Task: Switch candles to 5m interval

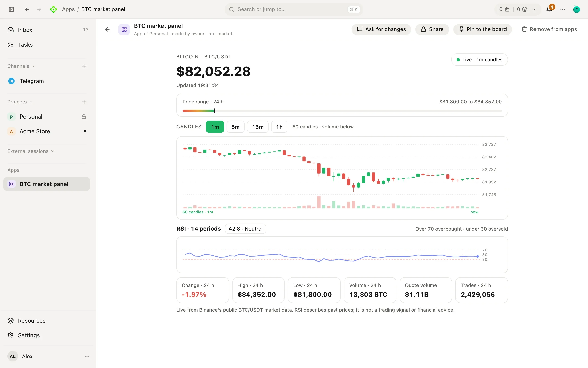Action: pyautogui.click(x=235, y=127)
